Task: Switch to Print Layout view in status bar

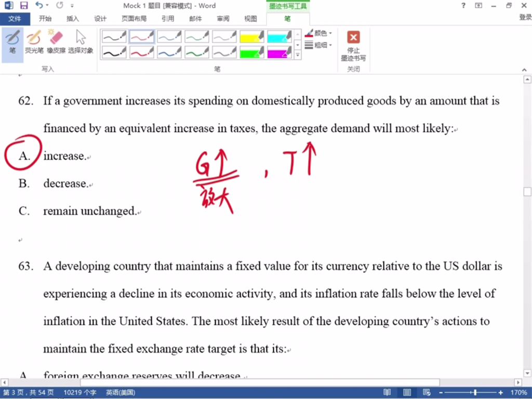Action: click(x=407, y=392)
